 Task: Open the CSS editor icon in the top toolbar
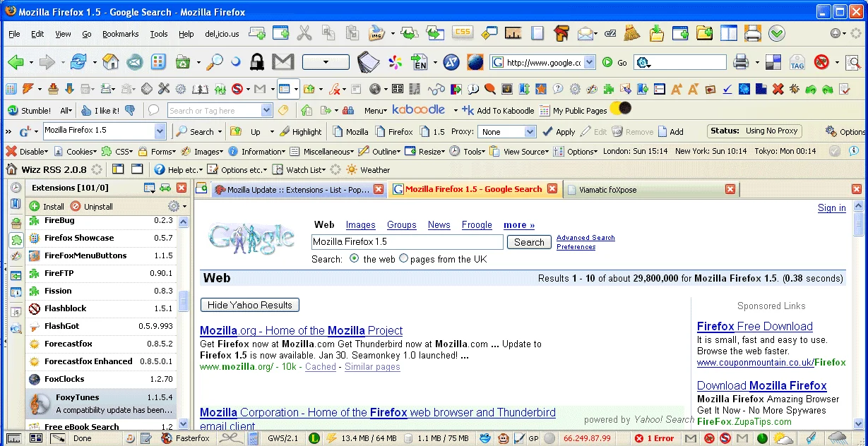[463, 32]
